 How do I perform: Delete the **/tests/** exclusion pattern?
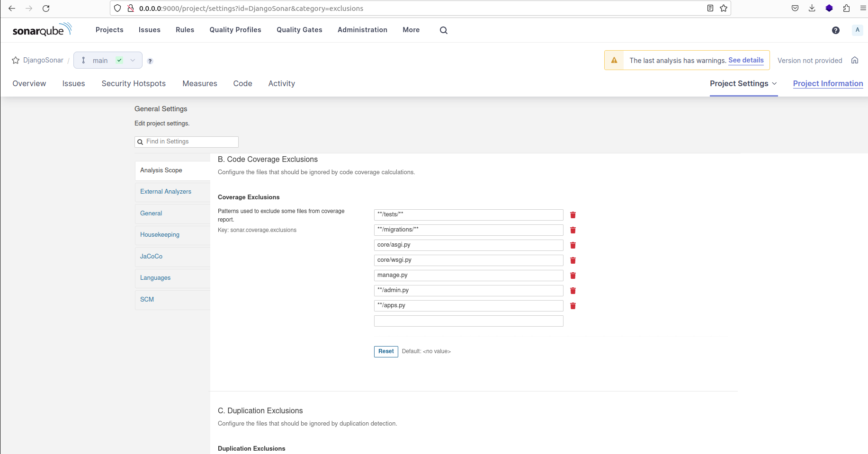click(x=573, y=215)
